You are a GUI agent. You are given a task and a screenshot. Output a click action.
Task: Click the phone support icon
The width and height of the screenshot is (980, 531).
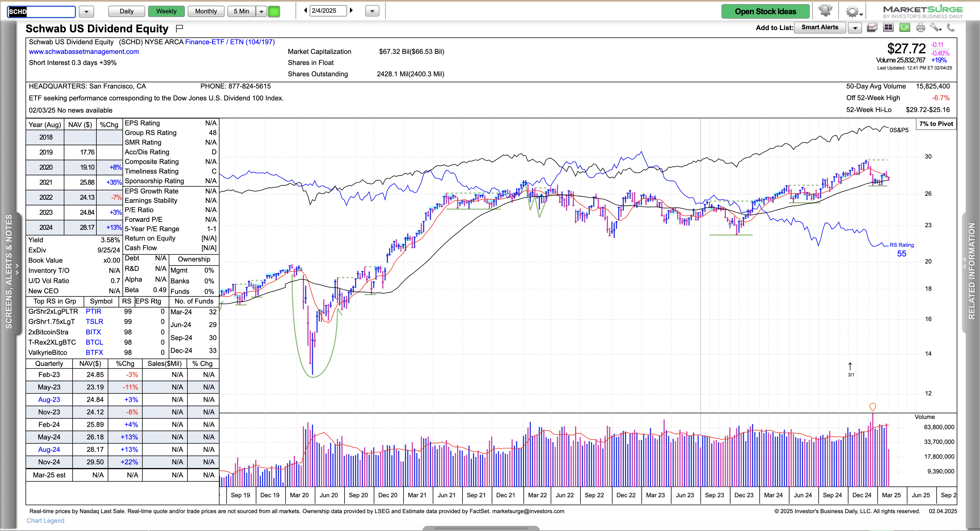(951, 28)
